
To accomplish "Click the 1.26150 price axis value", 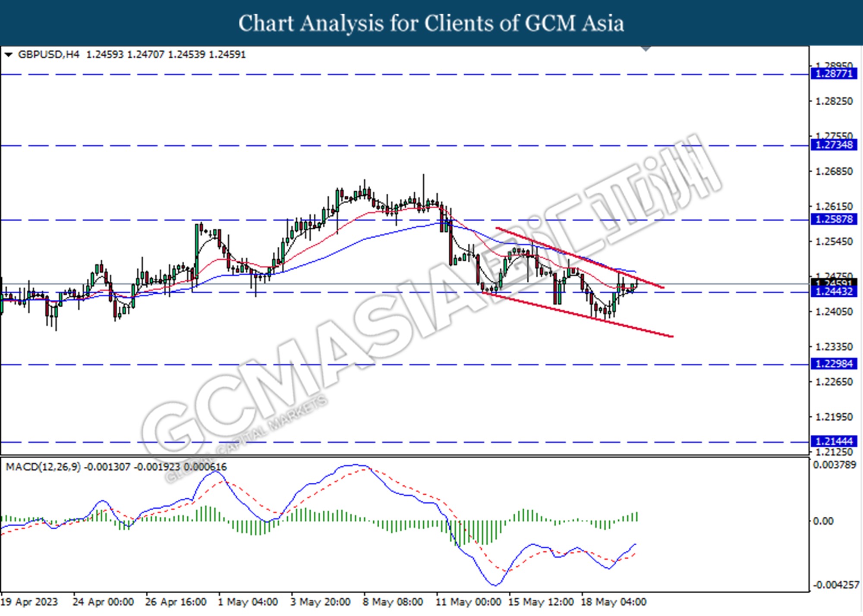I will 834,207.
